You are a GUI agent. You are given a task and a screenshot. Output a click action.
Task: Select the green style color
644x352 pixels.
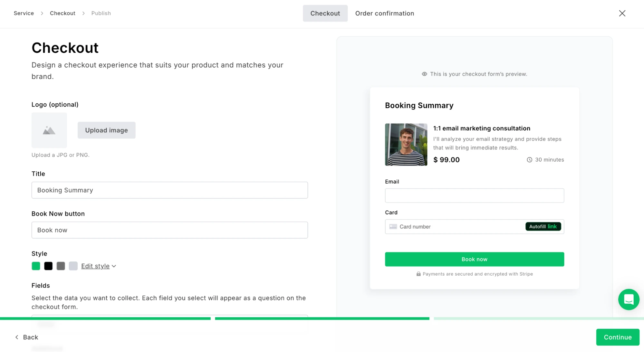tap(36, 266)
